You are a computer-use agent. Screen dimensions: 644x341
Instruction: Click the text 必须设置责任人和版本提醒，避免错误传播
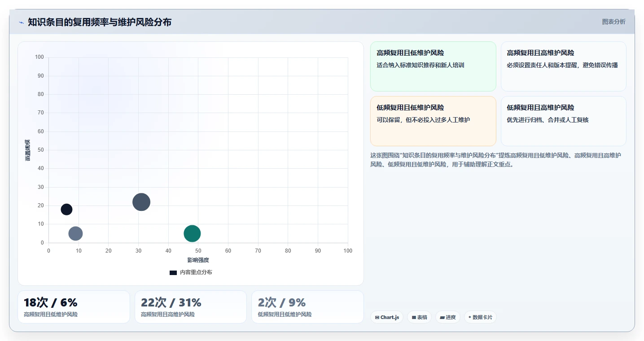pyautogui.click(x=562, y=65)
